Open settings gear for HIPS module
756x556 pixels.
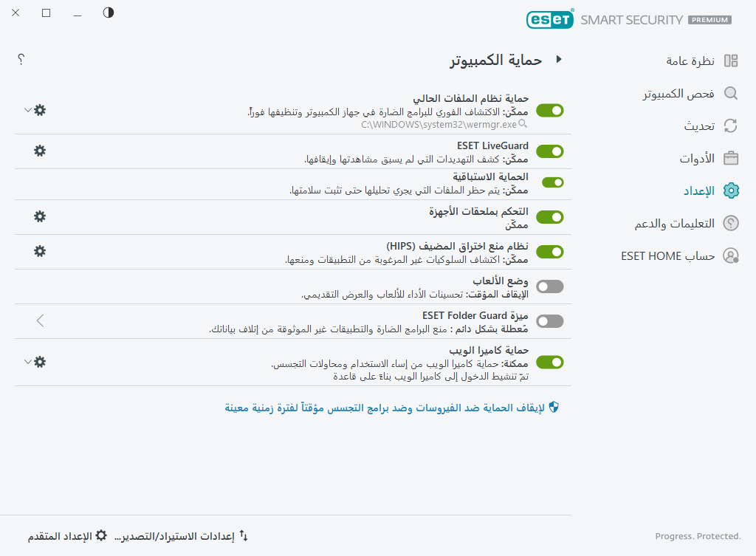tap(39, 251)
